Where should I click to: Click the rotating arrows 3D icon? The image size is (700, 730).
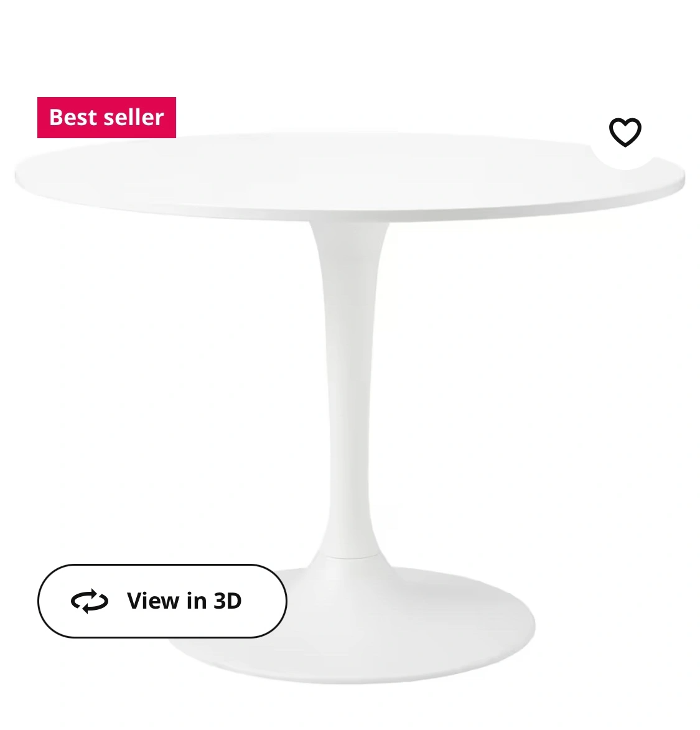click(90, 601)
